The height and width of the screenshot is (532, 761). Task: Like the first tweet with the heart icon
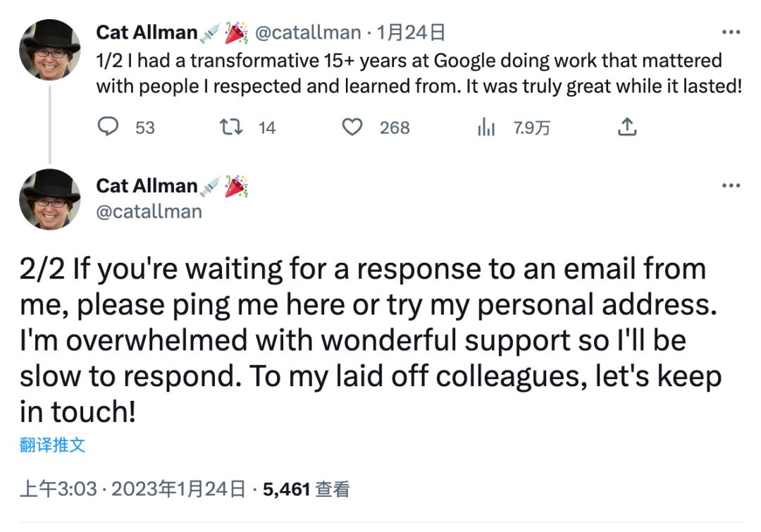click(352, 127)
